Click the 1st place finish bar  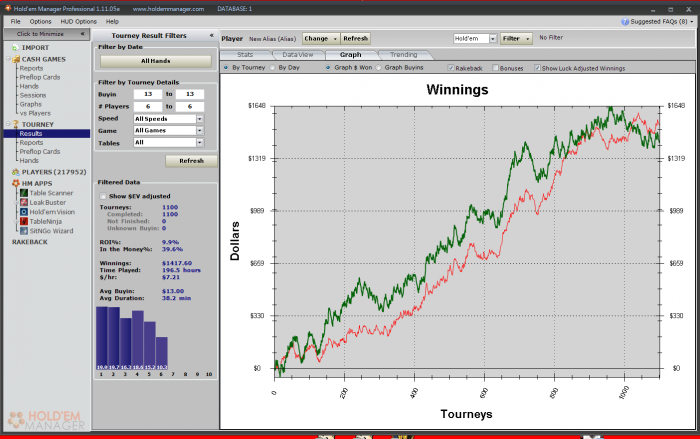click(x=102, y=338)
